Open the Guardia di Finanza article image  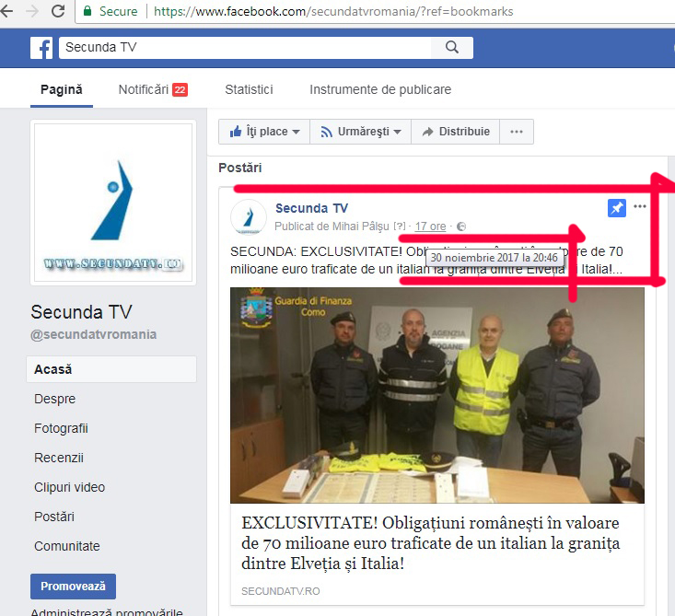pyautogui.click(x=436, y=395)
